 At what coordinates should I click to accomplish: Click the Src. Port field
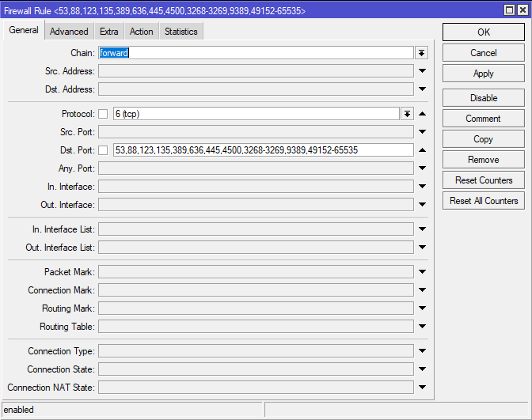(256, 132)
